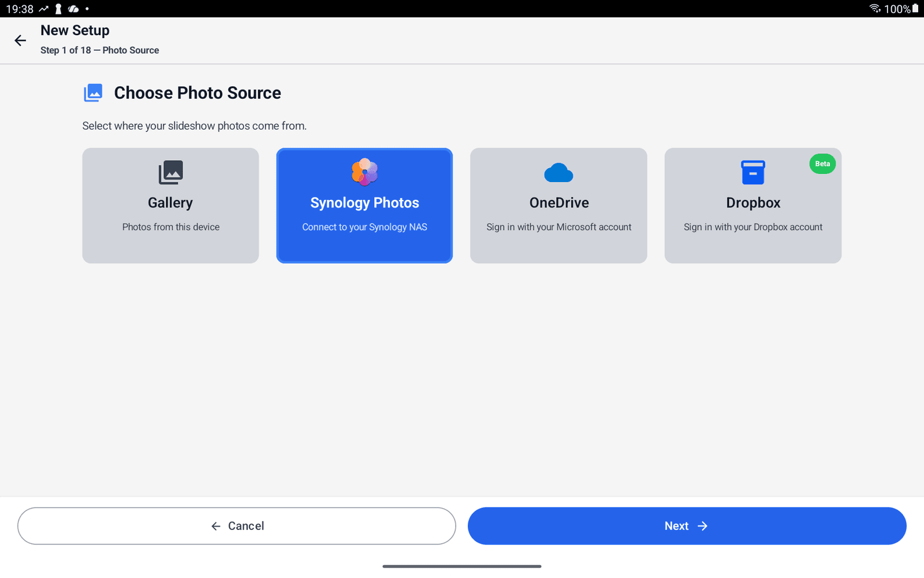Click the OneDrive cloud icon
This screenshot has width=924, height=578.
coord(558,172)
